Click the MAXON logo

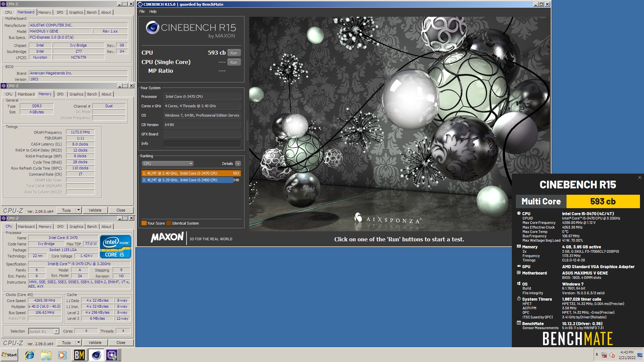click(167, 238)
